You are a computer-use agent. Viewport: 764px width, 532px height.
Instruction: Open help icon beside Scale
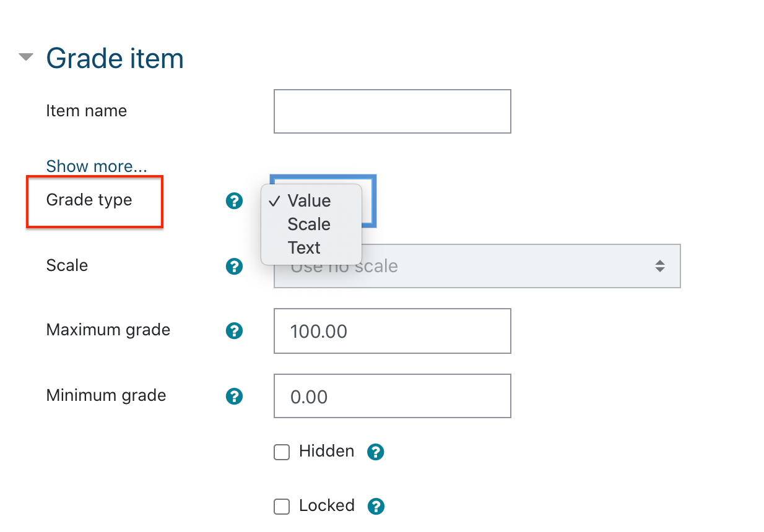[x=234, y=266]
